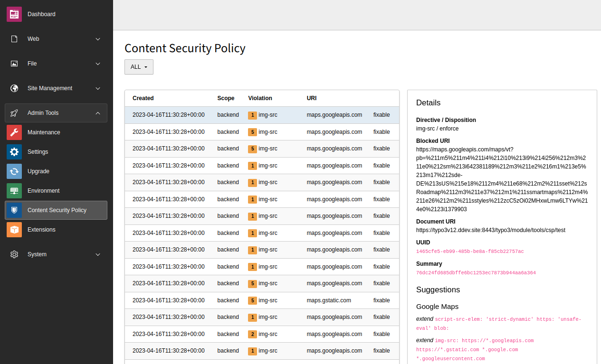The image size is (601, 364).
Task: Open the Dashboard module icon
Action: click(14, 14)
